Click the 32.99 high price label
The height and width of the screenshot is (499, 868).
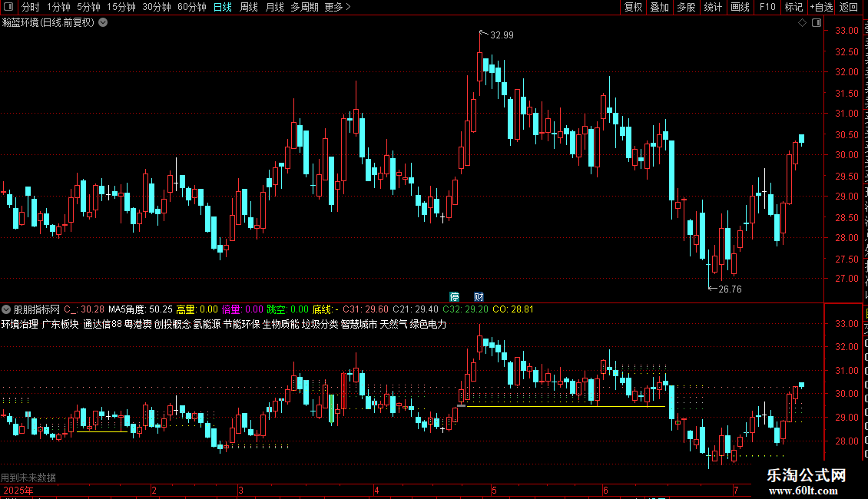(502, 35)
